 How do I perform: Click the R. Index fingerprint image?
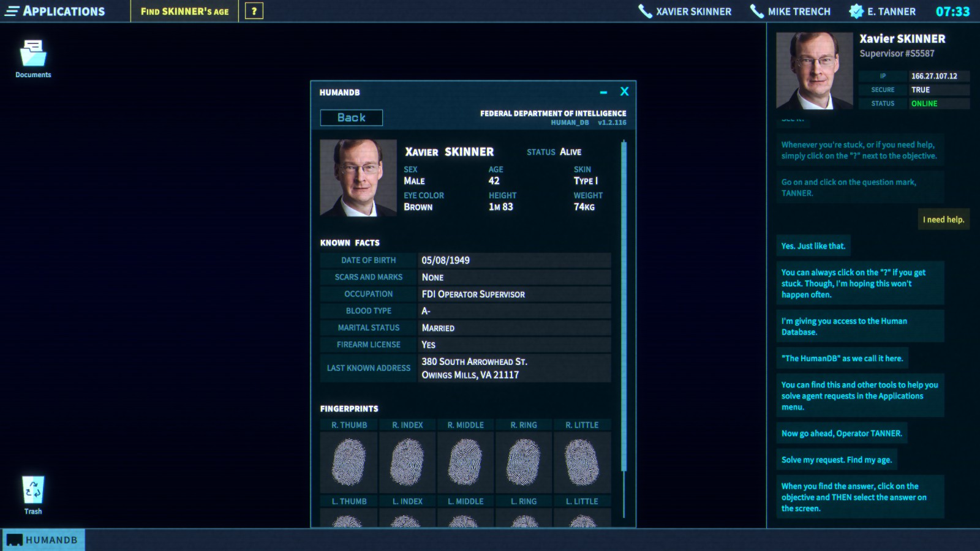pyautogui.click(x=407, y=462)
